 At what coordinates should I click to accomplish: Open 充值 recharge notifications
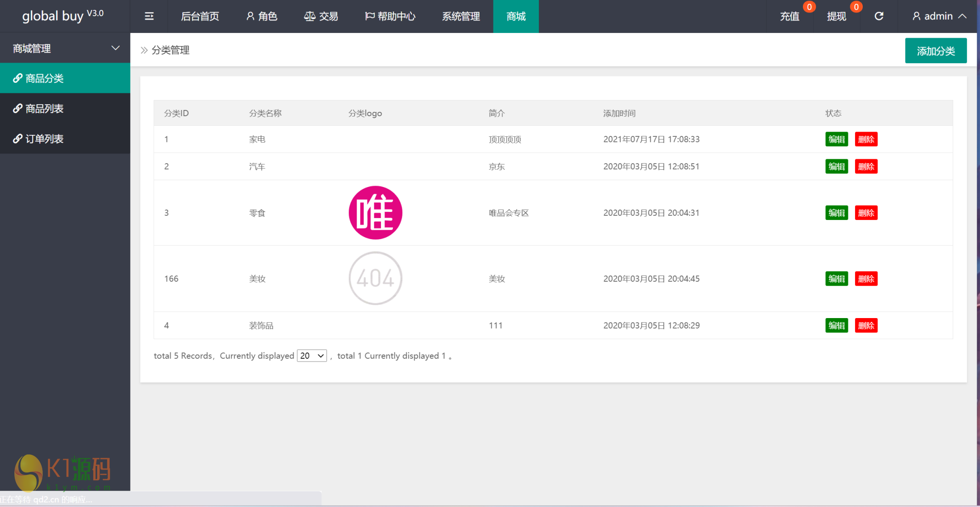tap(790, 16)
